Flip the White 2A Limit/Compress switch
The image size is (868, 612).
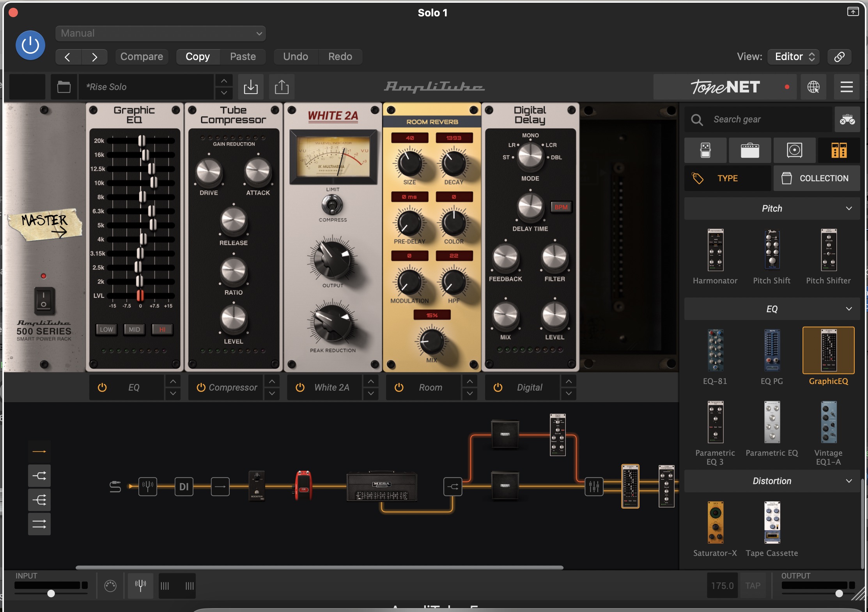(332, 204)
